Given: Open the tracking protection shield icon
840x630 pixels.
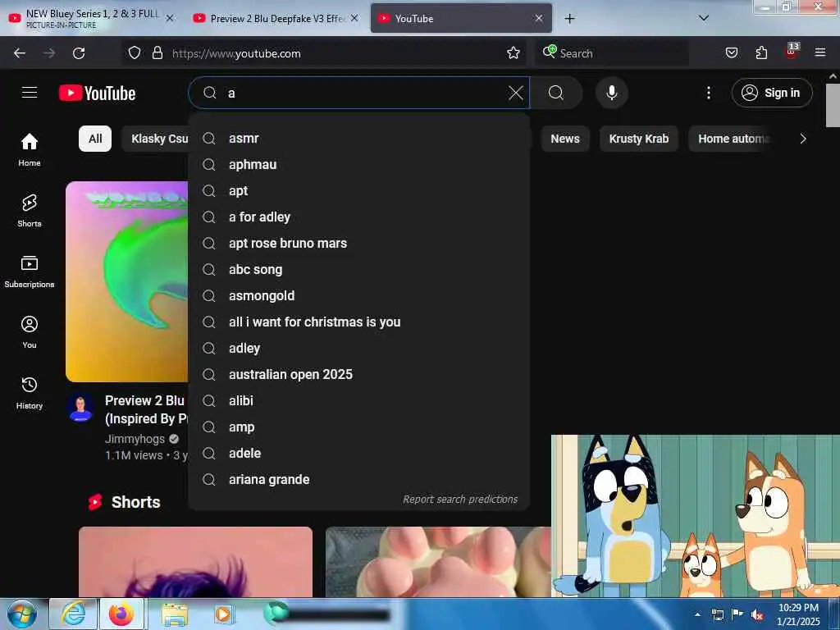Looking at the screenshot, I should pos(135,53).
